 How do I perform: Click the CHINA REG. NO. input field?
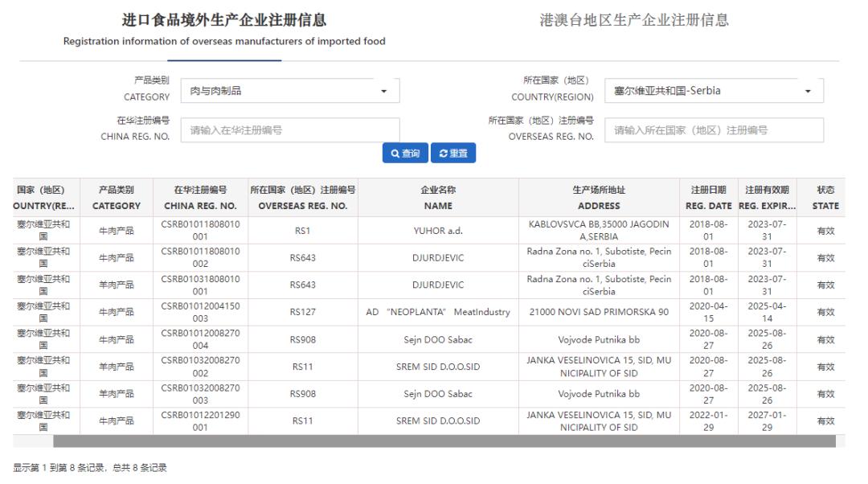(289, 130)
